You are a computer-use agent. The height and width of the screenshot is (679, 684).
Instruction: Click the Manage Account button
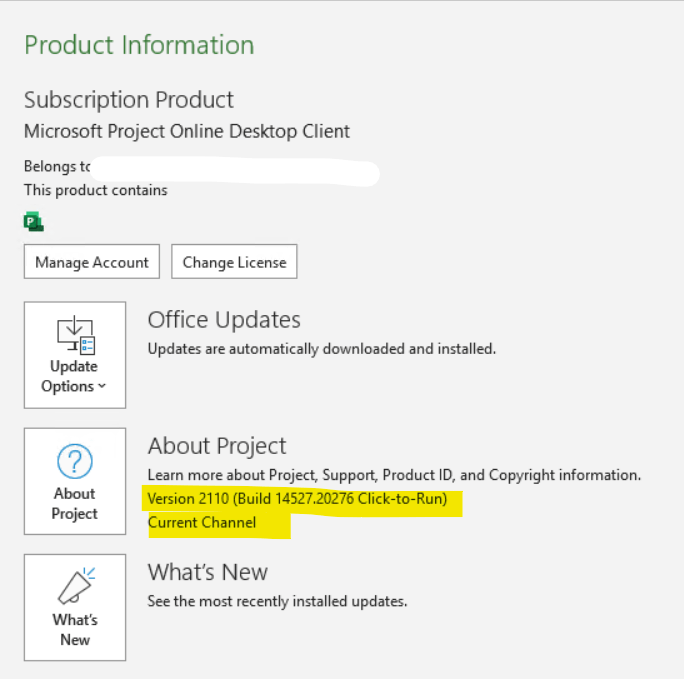[x=92, y=262]
